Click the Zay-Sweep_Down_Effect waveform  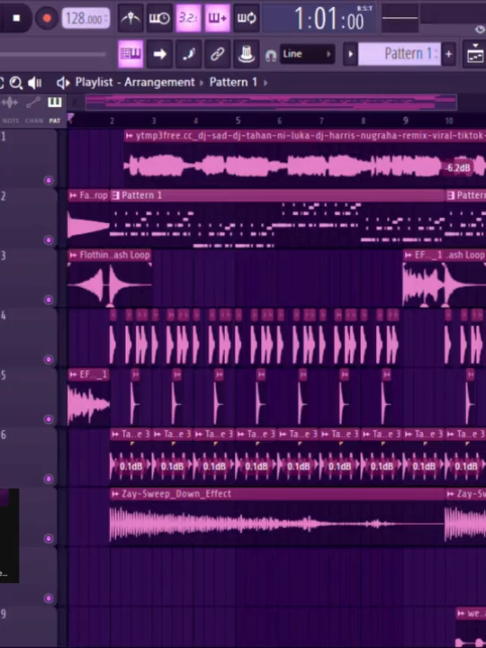277,524
